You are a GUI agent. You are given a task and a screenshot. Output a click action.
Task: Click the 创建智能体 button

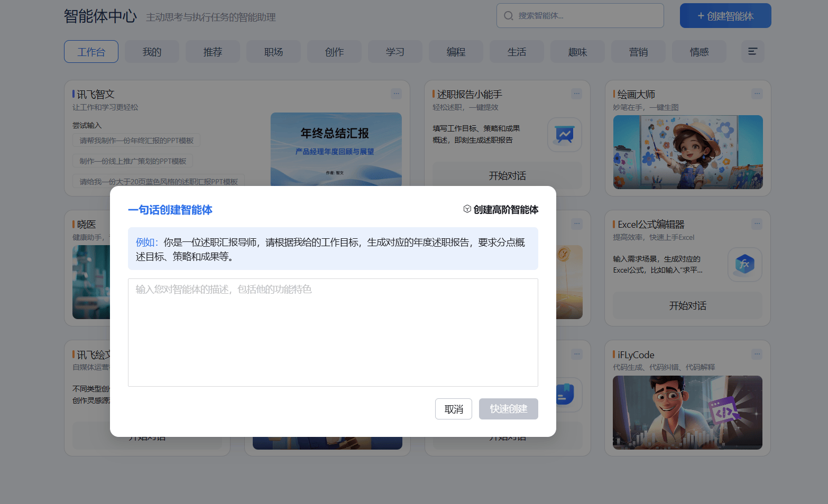tap(725, 16)
